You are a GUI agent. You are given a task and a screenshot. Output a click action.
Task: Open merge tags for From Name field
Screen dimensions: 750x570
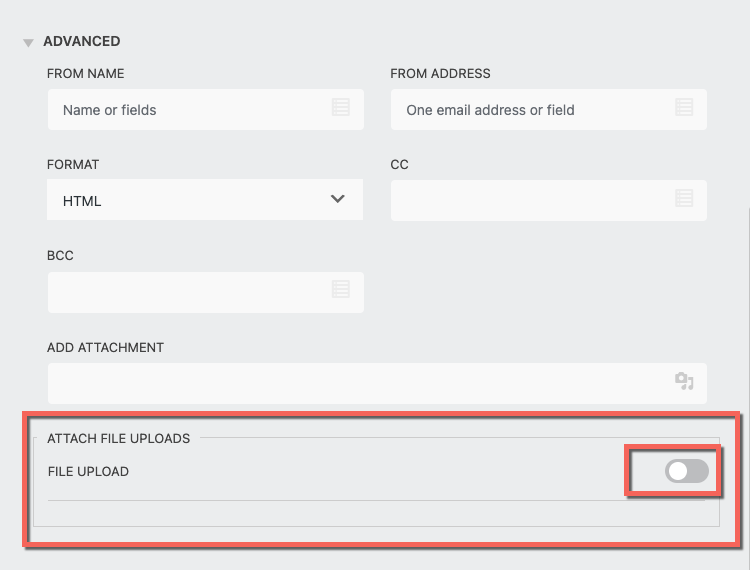[340, 108]
